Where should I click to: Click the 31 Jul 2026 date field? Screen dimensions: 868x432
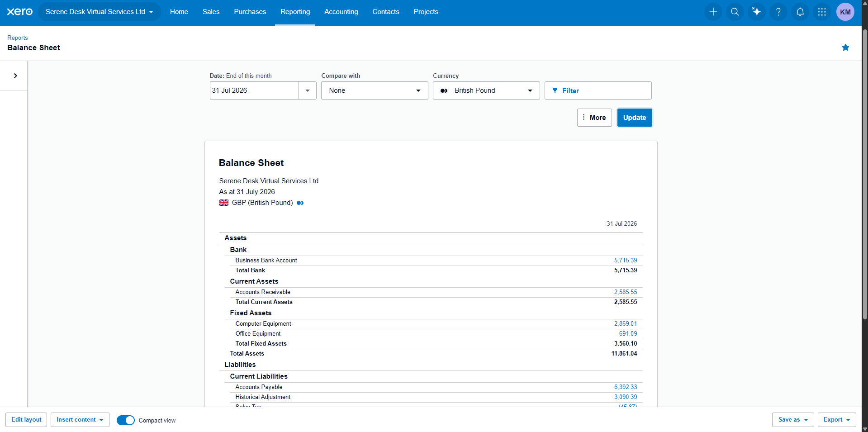pos(254,90)
